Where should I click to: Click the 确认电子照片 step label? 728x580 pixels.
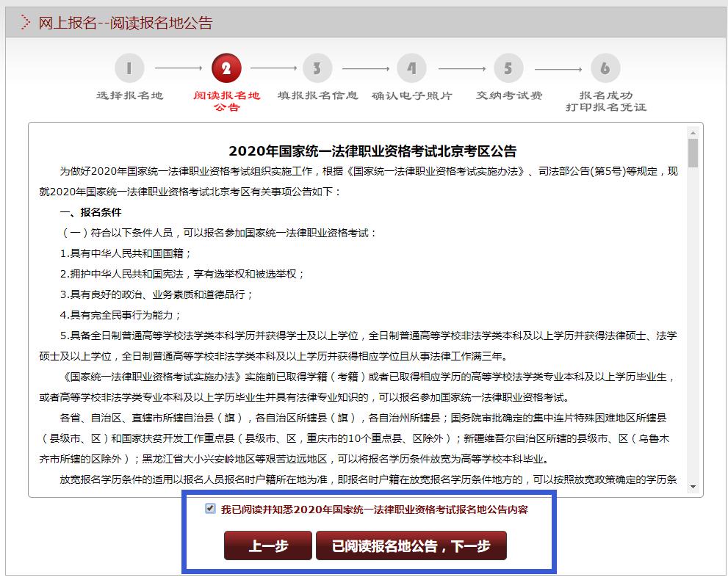411,97
